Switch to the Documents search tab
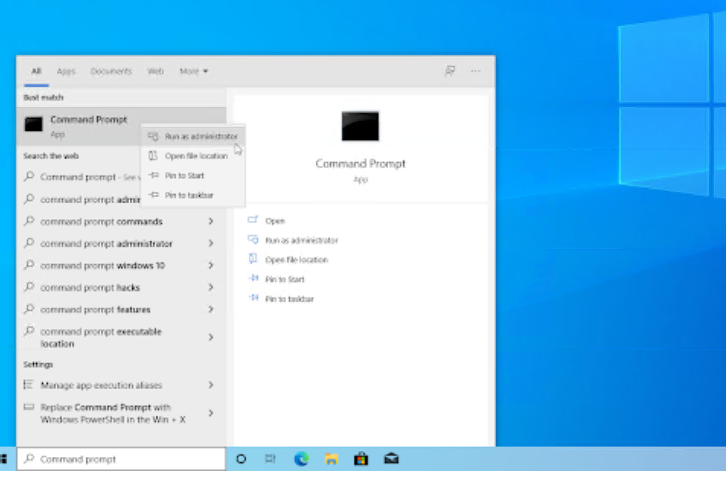 [x=111, y=71]
